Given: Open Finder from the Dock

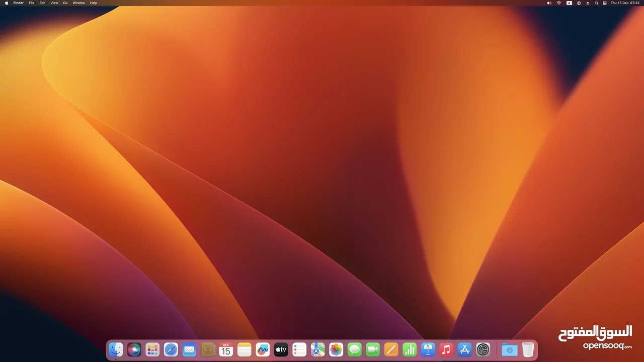Looking at the screenshot, I should (116, 349).
